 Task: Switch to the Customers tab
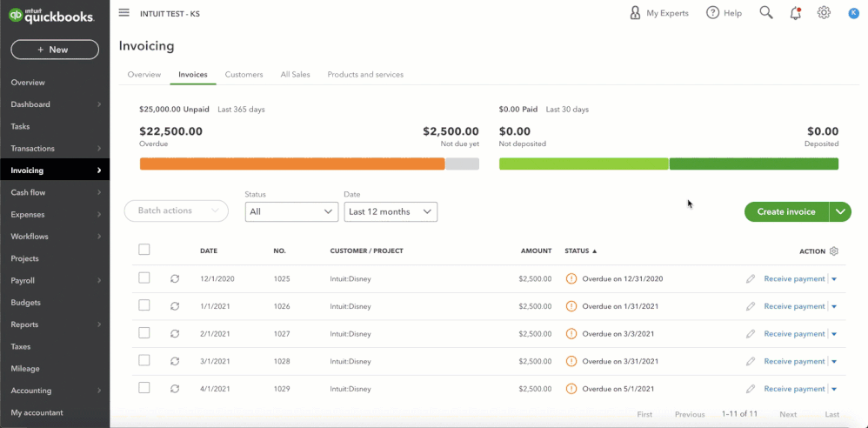(244, 75)
